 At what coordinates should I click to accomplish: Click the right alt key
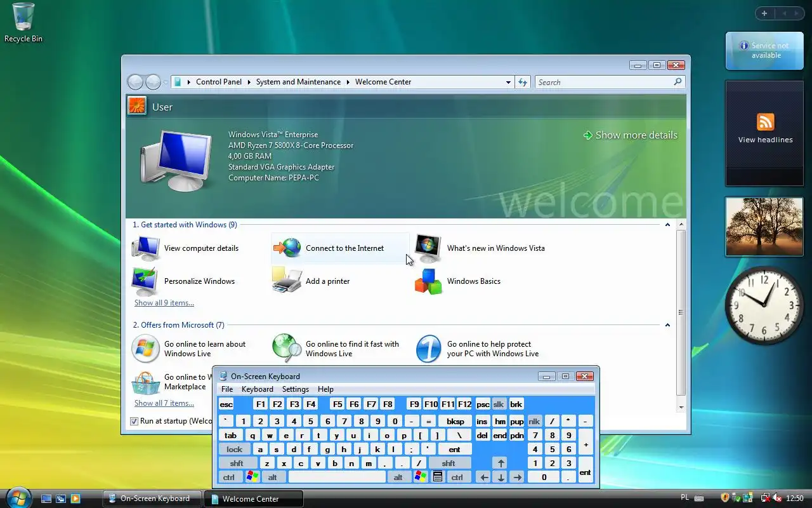[x=398, y=477]
